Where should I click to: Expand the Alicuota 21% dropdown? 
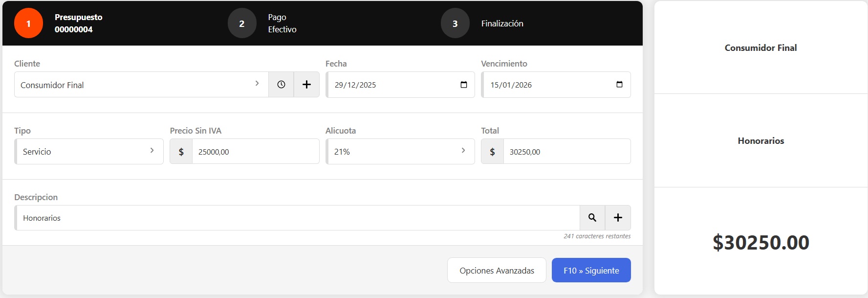click(400, 152)
